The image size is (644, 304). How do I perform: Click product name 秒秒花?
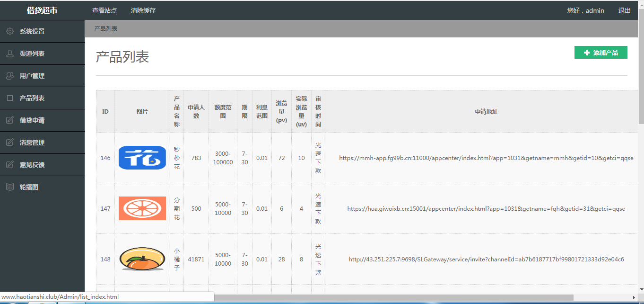[177, 158]
